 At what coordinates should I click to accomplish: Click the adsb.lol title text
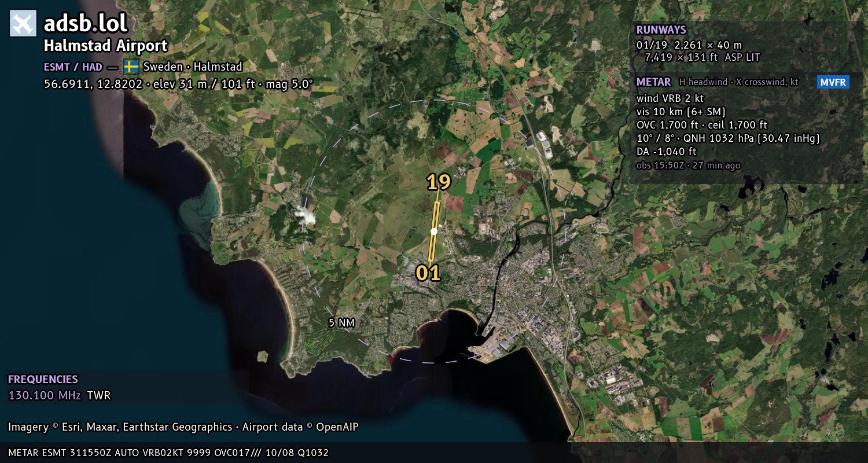click(86, 23)
